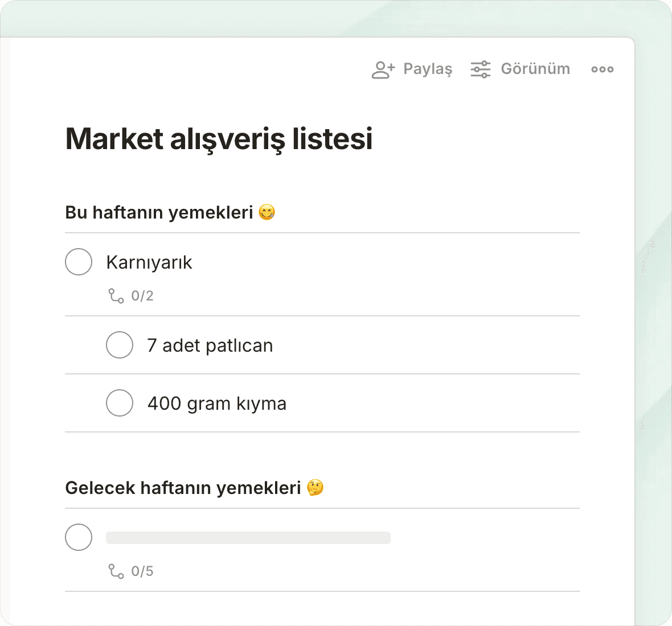Complete the 400 gram kıyma subtask
Viewport: 672px width, 626px height.
pos(120,403)
